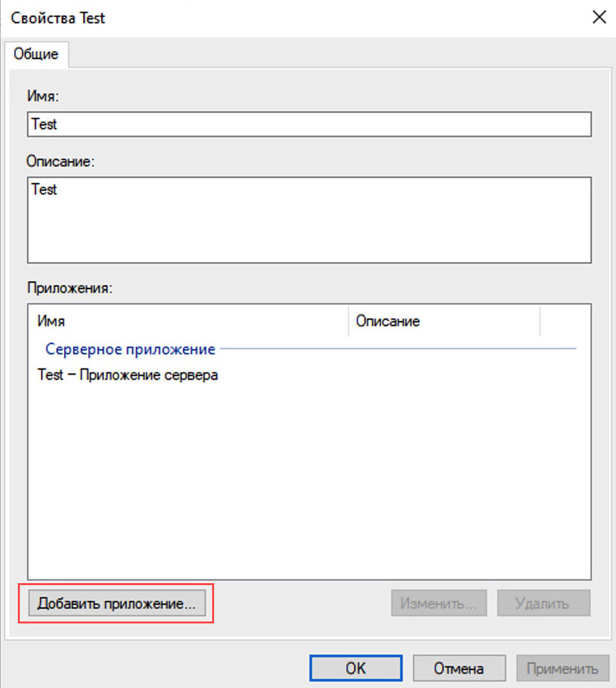
Task: Click the Свойства Test title bar text
Action: [58, 18]
